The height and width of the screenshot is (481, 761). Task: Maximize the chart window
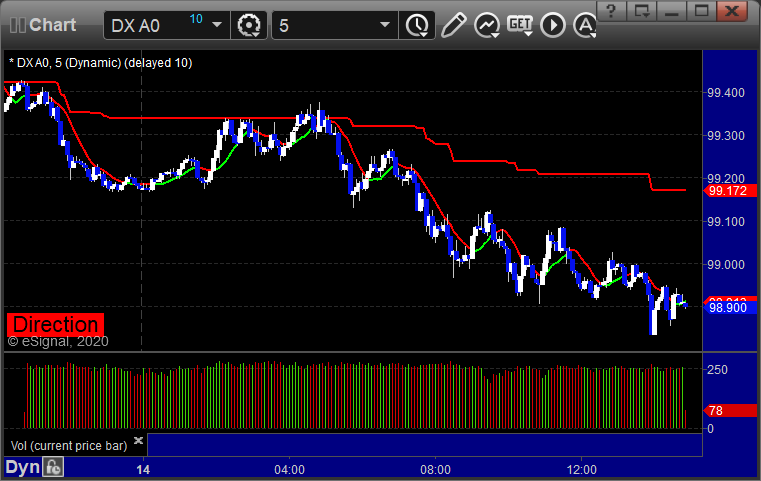click(702, 11)
